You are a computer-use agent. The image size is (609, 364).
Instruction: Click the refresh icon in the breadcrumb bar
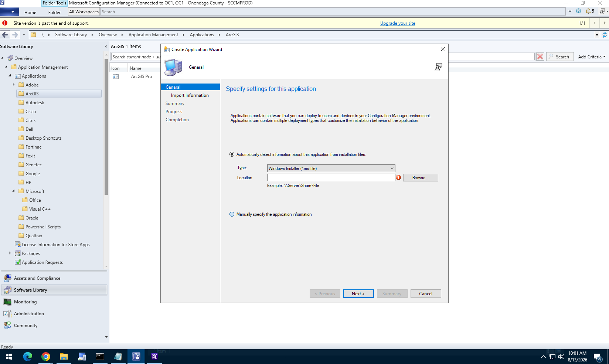605,35
